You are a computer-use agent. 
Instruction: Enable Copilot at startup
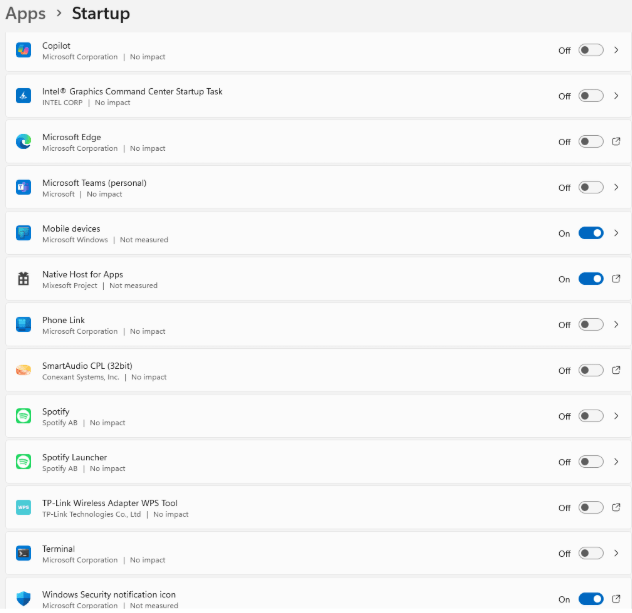[x=591, y=50]
